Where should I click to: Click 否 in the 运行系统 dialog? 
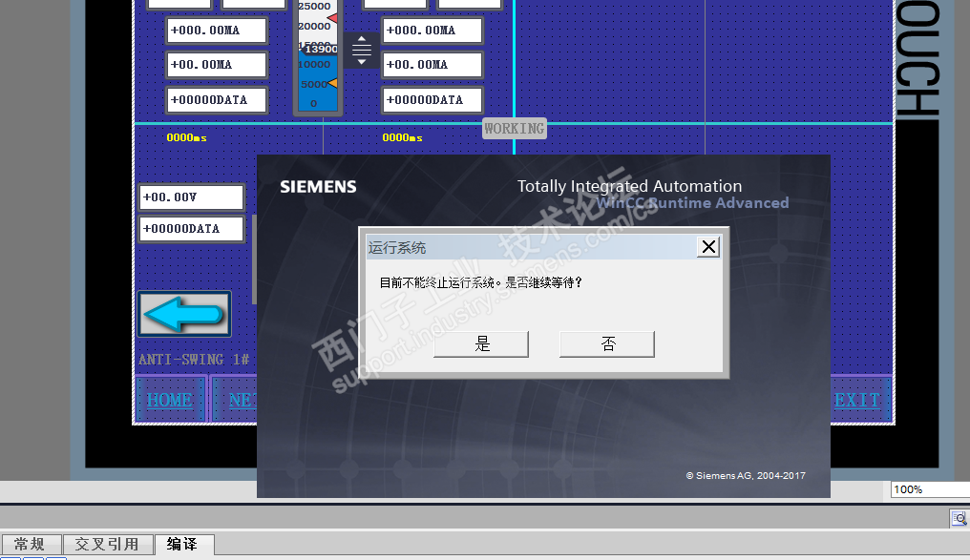tap(607, 343)
